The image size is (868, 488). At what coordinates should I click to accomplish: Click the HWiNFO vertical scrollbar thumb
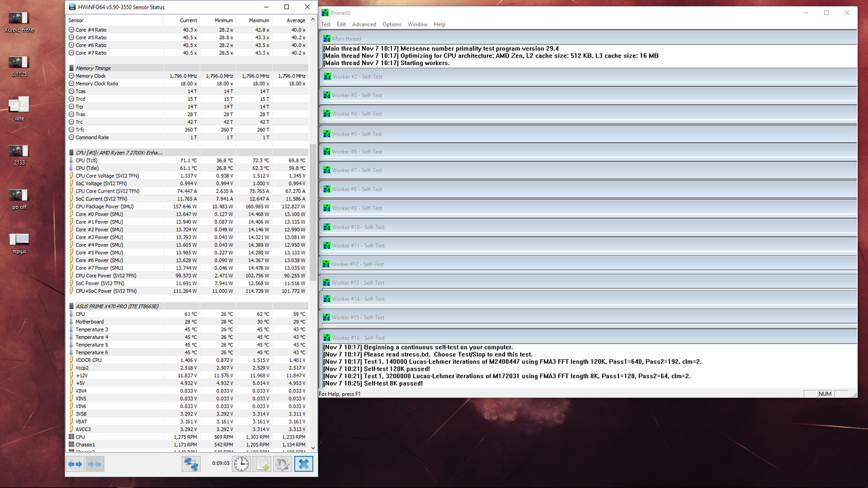(313, 211)
